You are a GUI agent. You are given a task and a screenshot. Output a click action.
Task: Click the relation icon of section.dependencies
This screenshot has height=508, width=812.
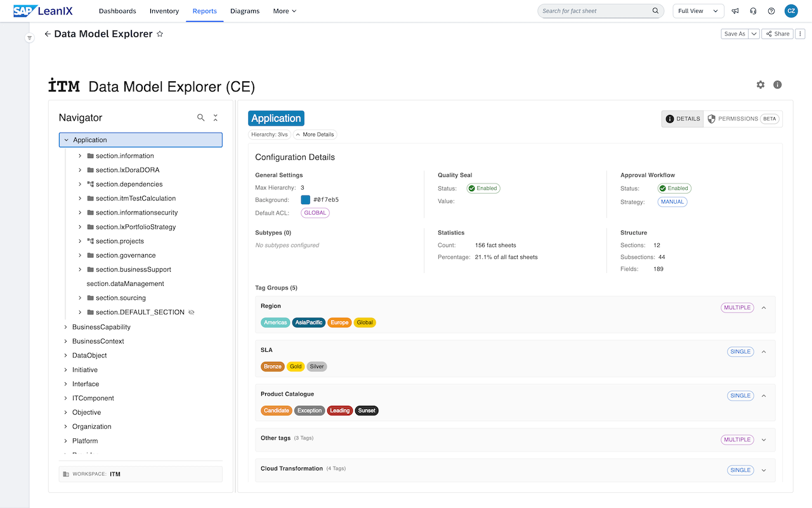tap(91, 184)
